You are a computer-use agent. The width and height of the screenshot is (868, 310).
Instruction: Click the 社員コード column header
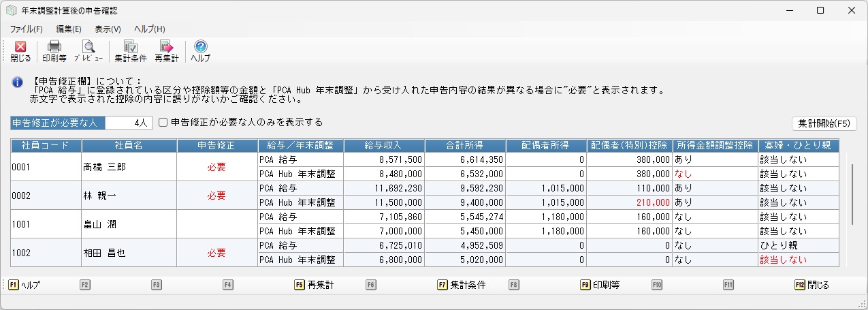coord(46,145)
